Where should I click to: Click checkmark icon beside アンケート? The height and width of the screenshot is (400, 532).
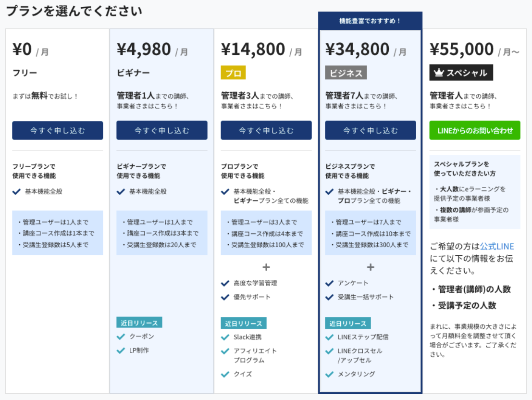(329, 283)
